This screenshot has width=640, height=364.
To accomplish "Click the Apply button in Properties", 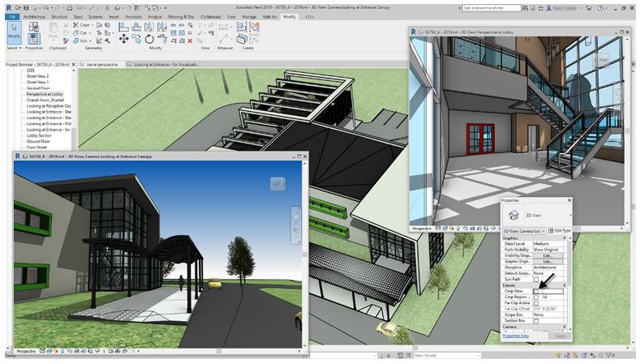I will pyautogui.click(x=560, y=336).
